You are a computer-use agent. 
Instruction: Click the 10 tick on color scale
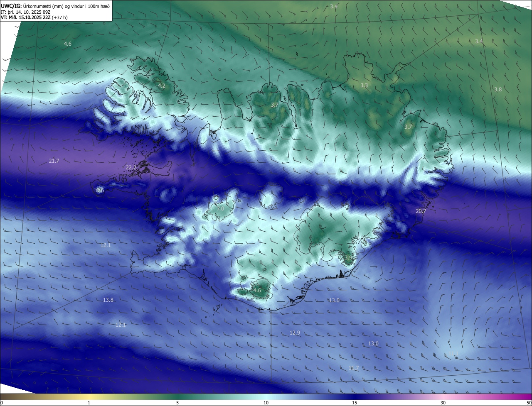tap(266, 403)
